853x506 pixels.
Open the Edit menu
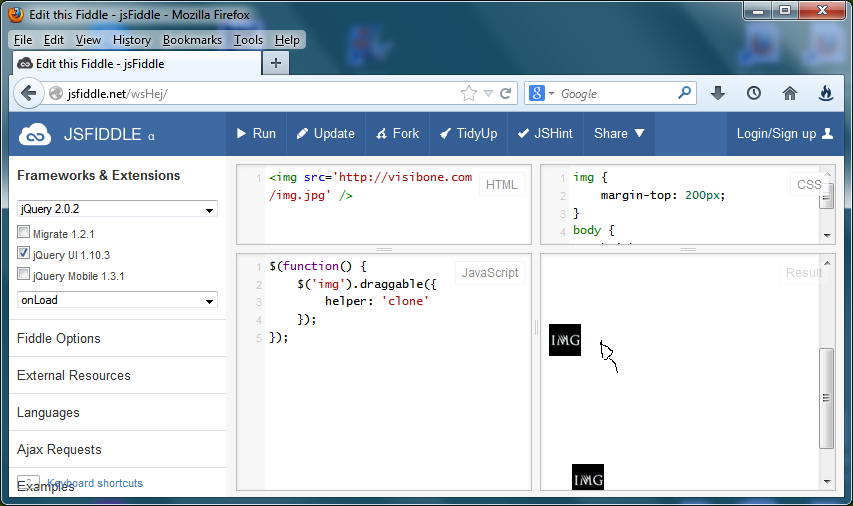(54, 40)
